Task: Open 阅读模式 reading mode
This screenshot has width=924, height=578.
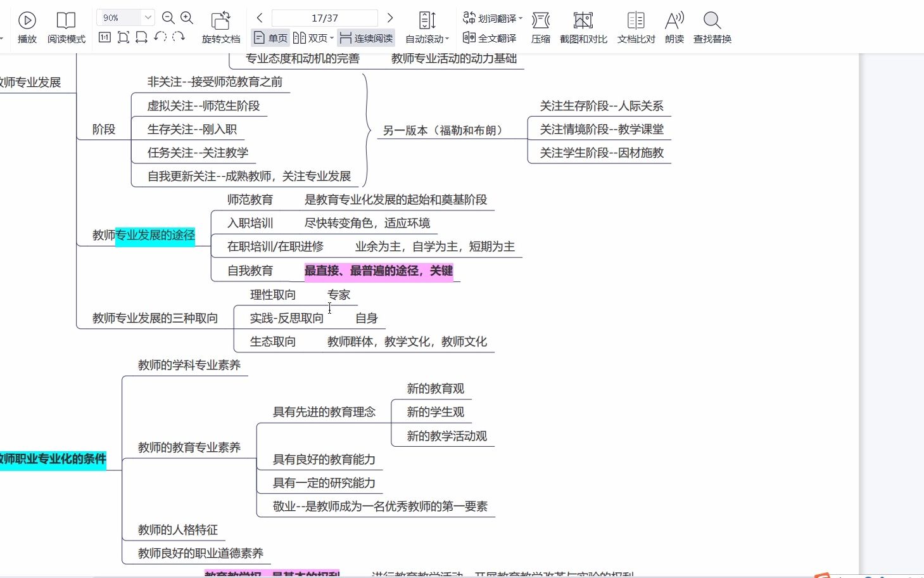Action: [66, 29]
